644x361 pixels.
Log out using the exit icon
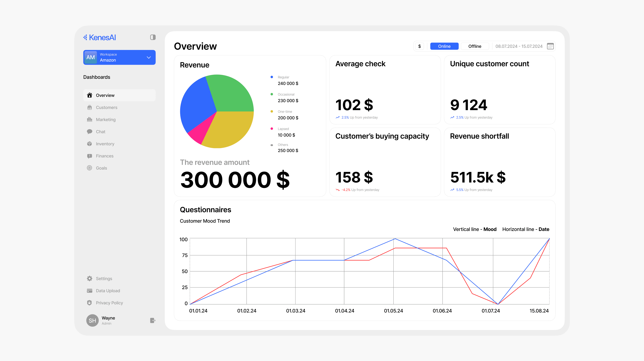click(x=153, y=321)
